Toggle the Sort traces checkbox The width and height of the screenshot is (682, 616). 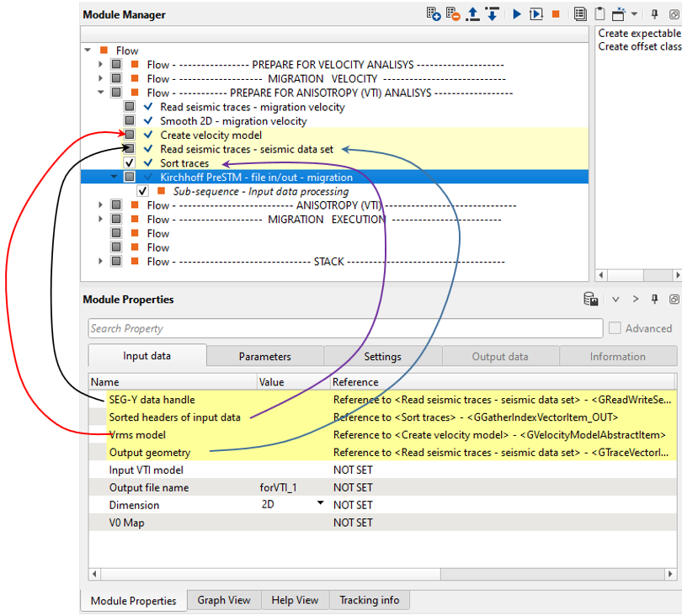130,163
